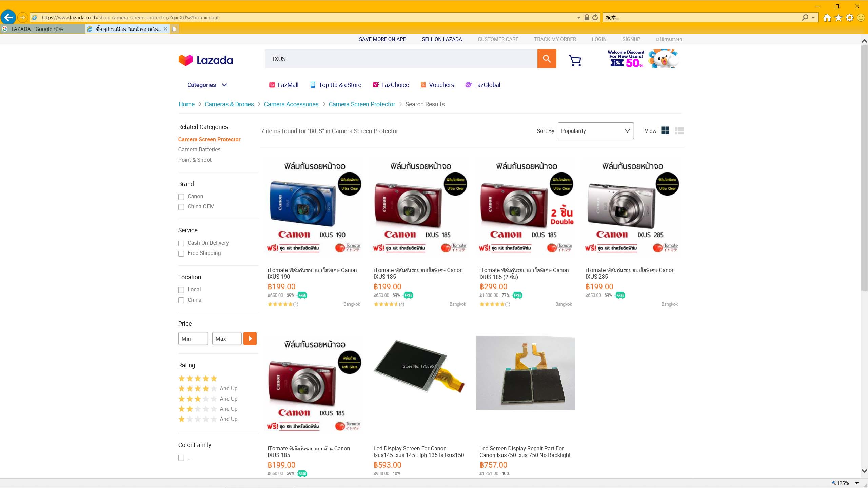Image resolution: width=868 pixels, height=488 pixels.
Task: Click the browser back arrow button
Action: coord(8,17)
